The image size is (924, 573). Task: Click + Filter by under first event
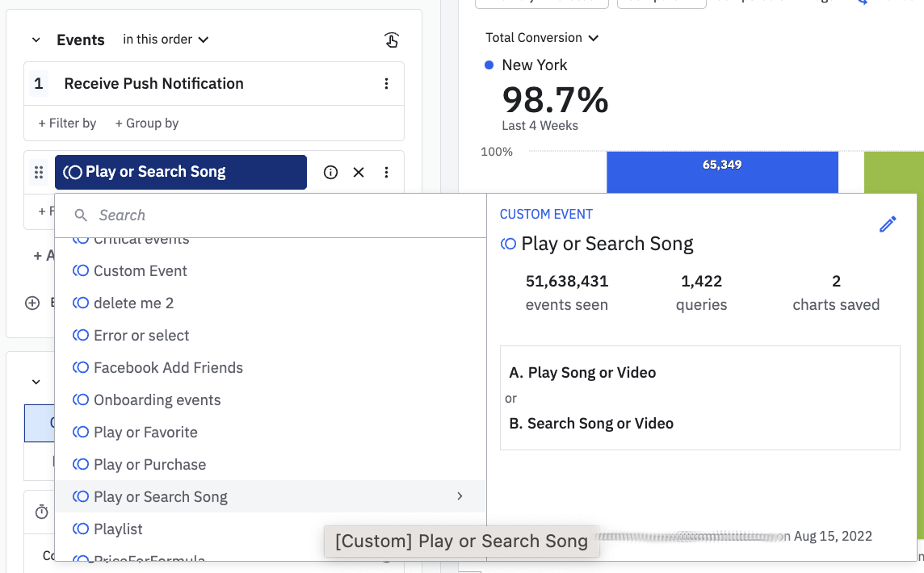coord(67,123)
